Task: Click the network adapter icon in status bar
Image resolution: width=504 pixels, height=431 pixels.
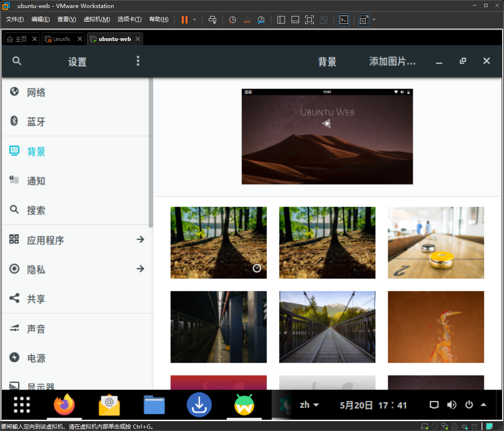Action: (444, 426)
